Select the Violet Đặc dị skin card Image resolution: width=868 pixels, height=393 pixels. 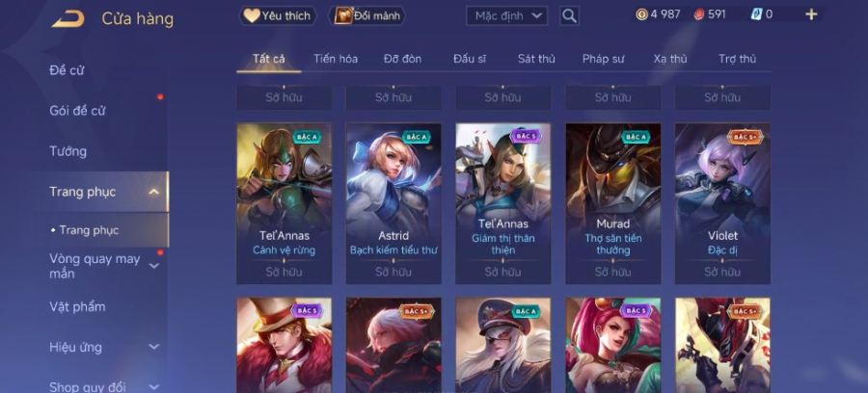[x=722, y=203]
